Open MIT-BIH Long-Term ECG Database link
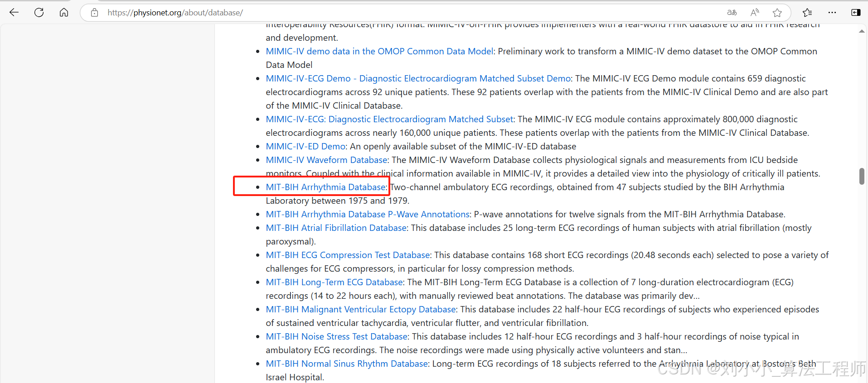 334,282
